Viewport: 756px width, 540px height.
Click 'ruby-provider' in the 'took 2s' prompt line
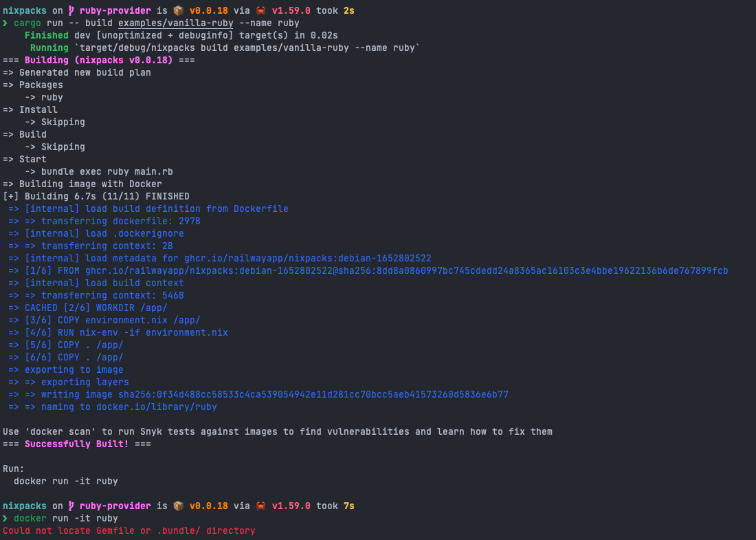coord(115,10)
